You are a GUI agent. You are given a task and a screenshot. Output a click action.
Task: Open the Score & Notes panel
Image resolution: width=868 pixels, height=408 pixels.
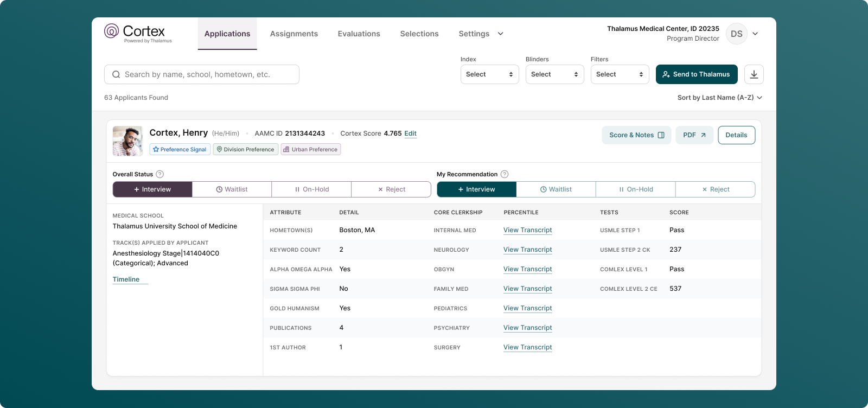636,135
